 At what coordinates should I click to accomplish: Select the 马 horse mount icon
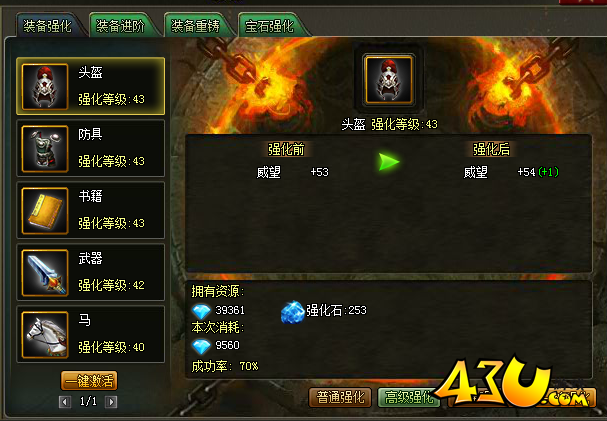click(x=45, y=335)
